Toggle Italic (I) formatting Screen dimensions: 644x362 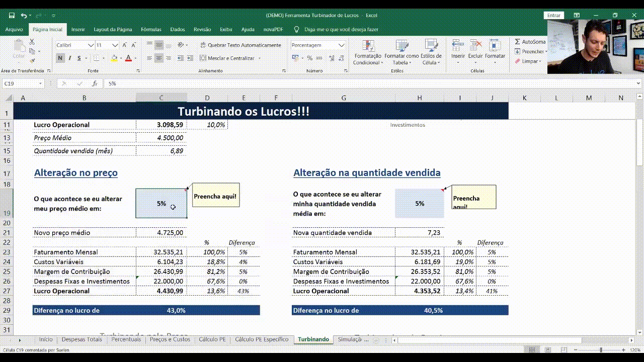70,58
